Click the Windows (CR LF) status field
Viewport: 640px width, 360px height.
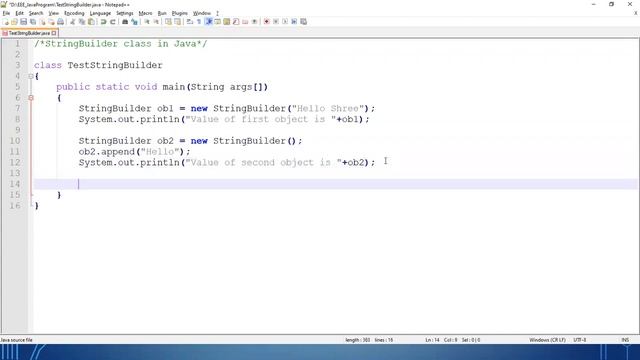[x=547, y=340]
